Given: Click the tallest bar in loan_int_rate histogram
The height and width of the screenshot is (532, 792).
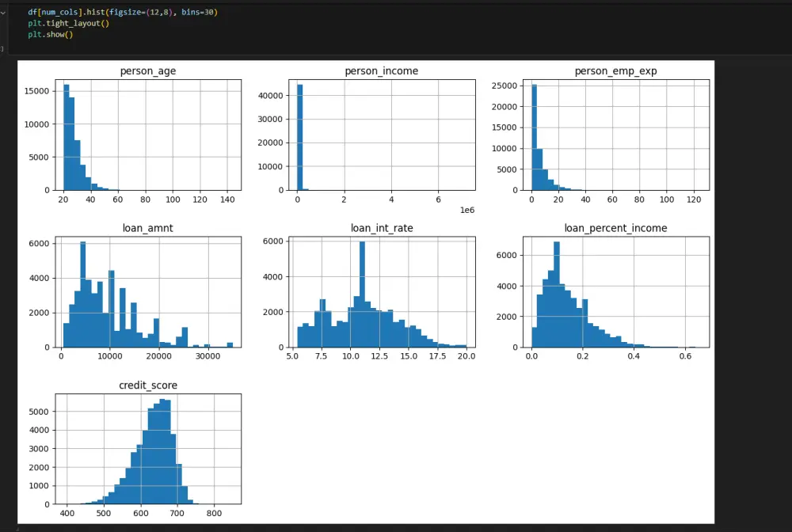Looking at the screenshot, I should pyautogui.click(x=362, y=294).
